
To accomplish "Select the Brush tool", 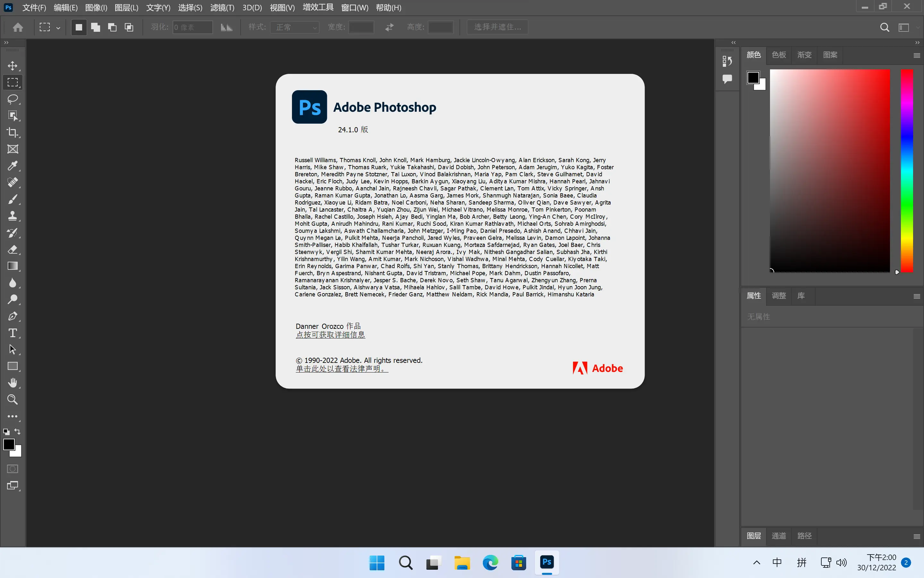I will tap(13, 199).
